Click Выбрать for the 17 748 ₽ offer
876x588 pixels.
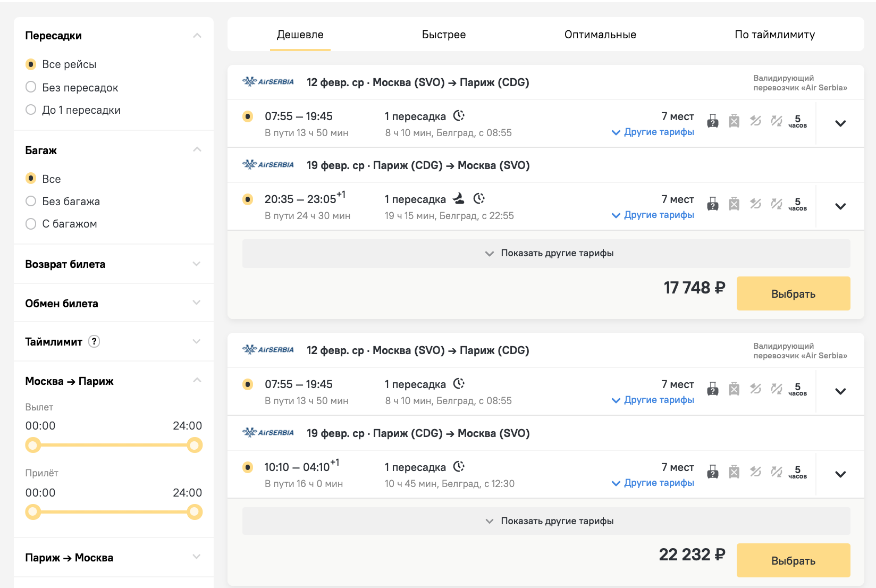pos(794,293)
